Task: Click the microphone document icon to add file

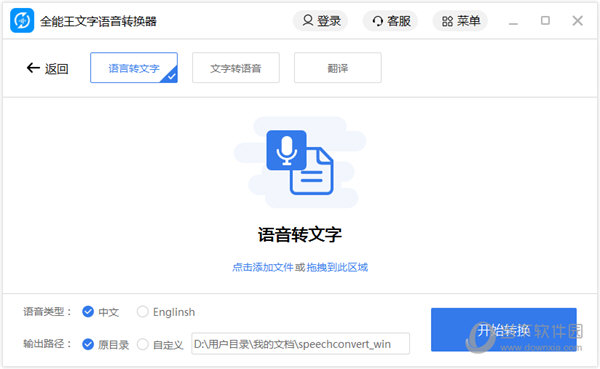Action: 300,162
